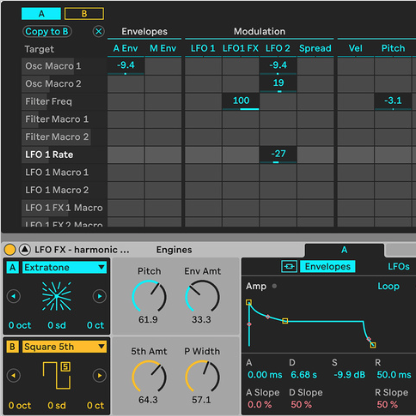Click the sustain -9.9 dB value

[349, 375]
